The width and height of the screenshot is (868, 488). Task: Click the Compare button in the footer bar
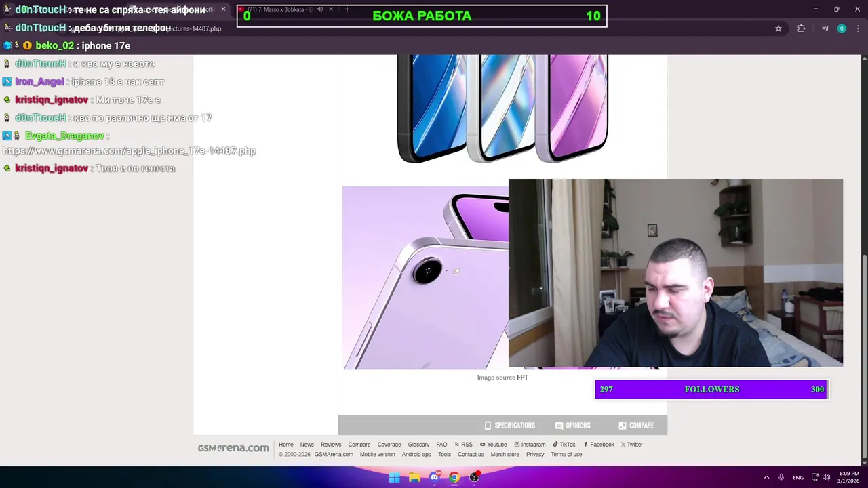pos(636,425)
